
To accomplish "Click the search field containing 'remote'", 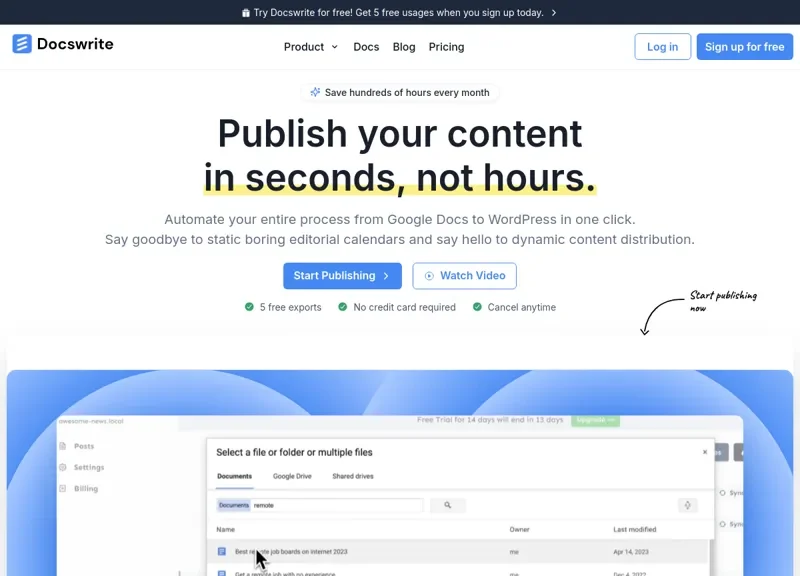I will point(320,505).
